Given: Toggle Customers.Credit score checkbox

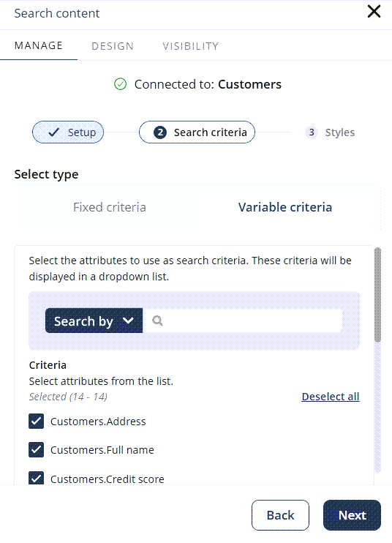Looking at the screenshot, I should click(36, 478).
